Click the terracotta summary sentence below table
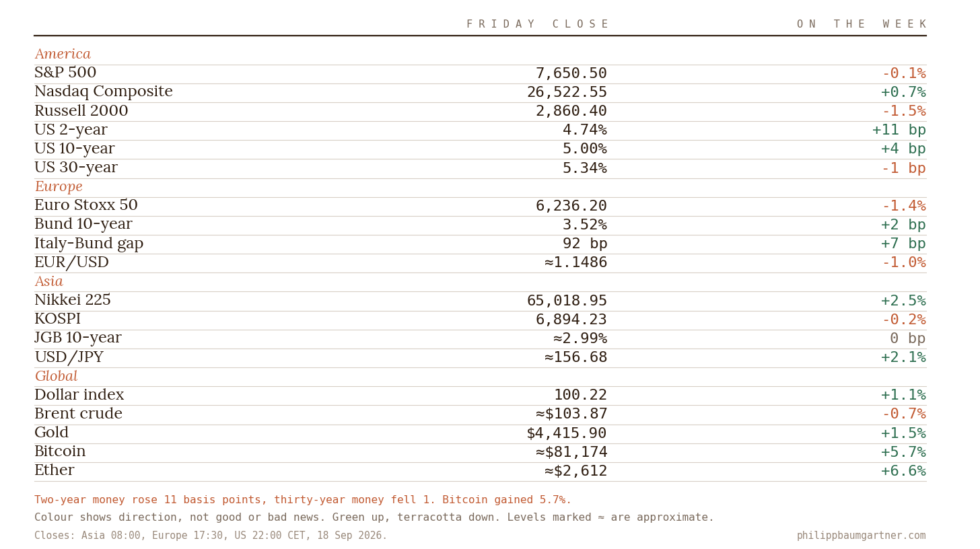 pyautogui.click(x=303, y=500)
